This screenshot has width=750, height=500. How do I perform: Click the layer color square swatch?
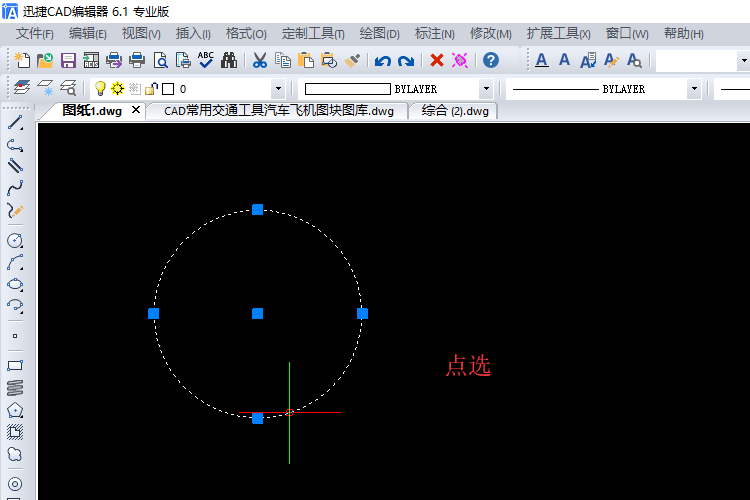pos(168,89)
